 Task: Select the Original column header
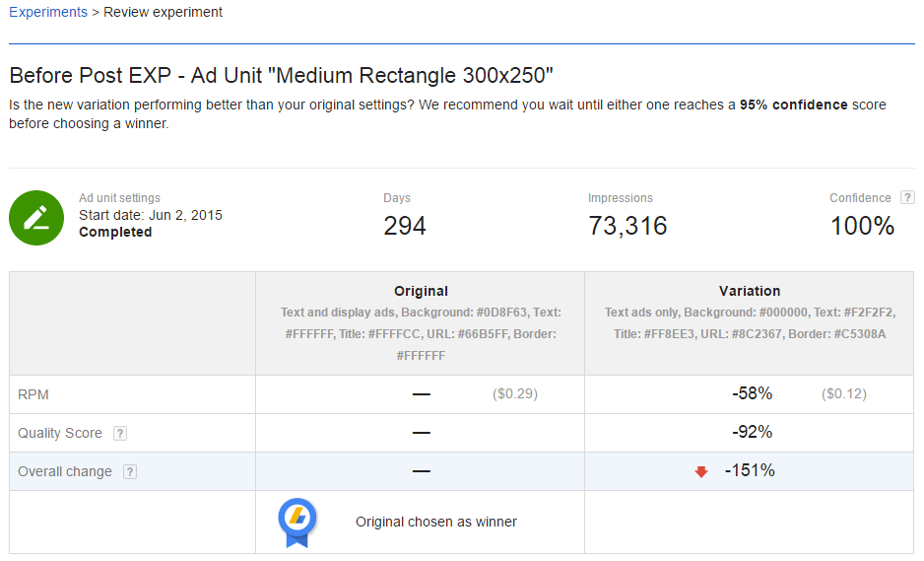421,291
